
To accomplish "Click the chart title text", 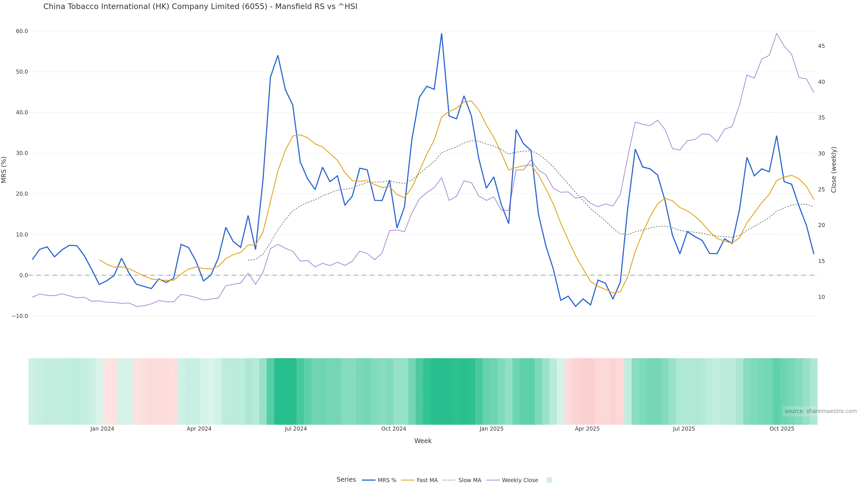I will point(200,7).
